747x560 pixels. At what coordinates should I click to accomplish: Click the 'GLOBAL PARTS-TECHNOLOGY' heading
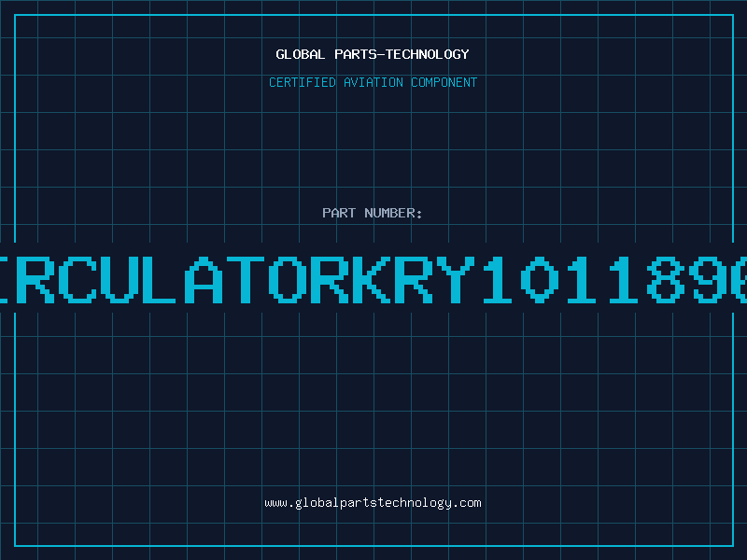[373, 54]
